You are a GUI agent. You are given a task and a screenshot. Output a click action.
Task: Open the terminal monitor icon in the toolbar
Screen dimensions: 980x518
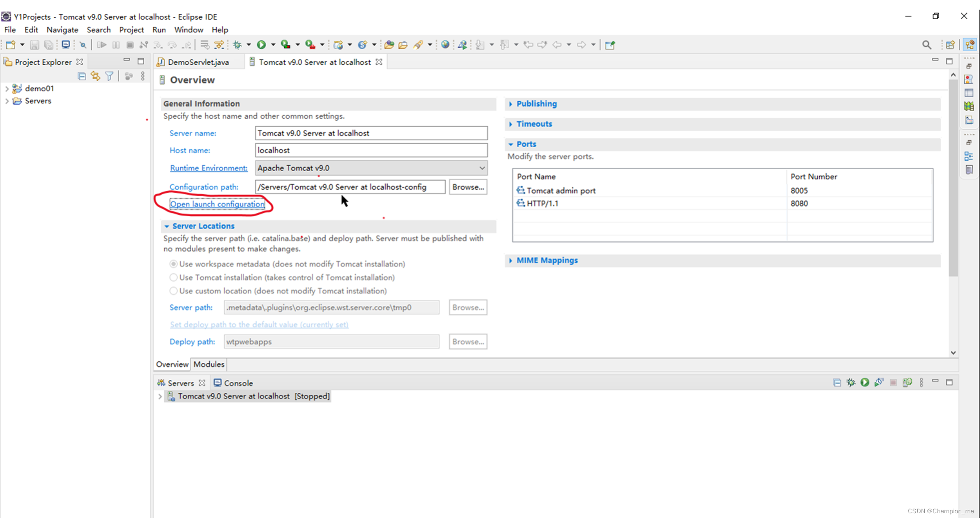[66, 45]
